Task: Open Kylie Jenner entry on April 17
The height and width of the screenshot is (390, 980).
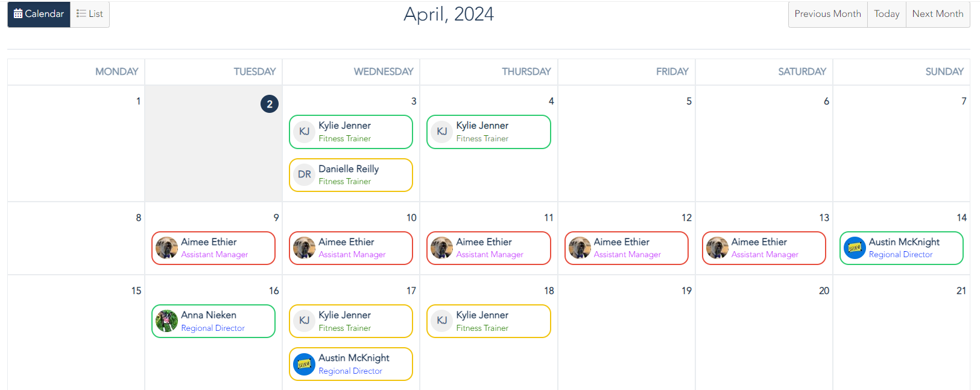Action: pyautogui.click(x=351, y=321)
